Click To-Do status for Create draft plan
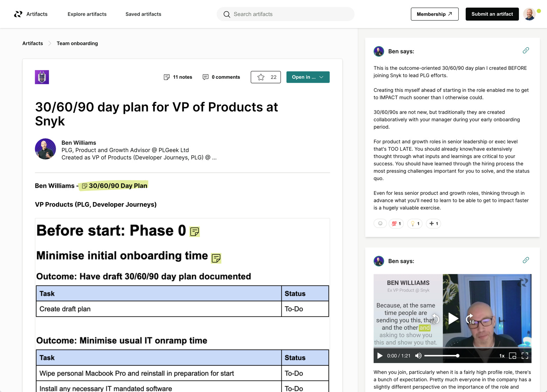 coord(305,309)
